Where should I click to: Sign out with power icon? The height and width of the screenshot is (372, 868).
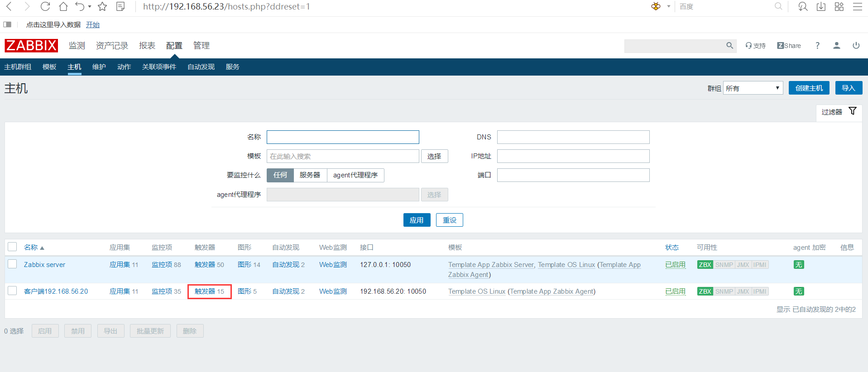tap(856, 46)
